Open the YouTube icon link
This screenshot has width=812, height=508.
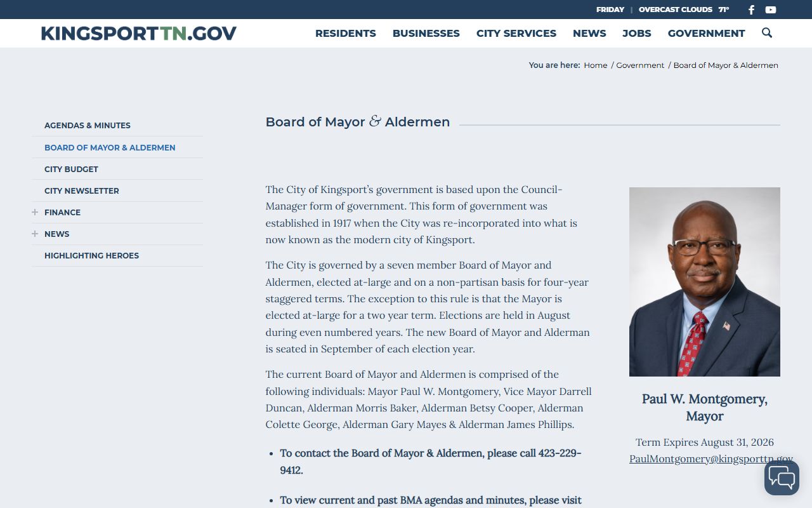pyautogui.click(x=771, y=10)
